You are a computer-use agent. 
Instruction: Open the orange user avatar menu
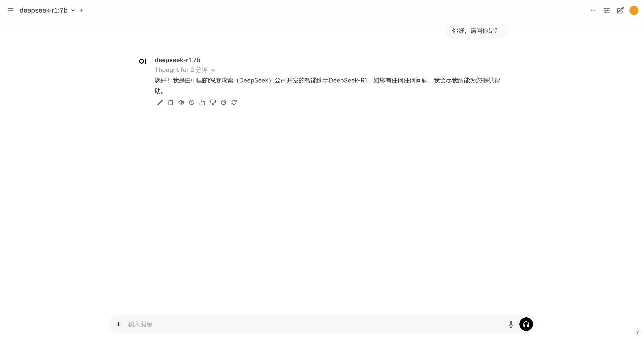pos(634,10)
